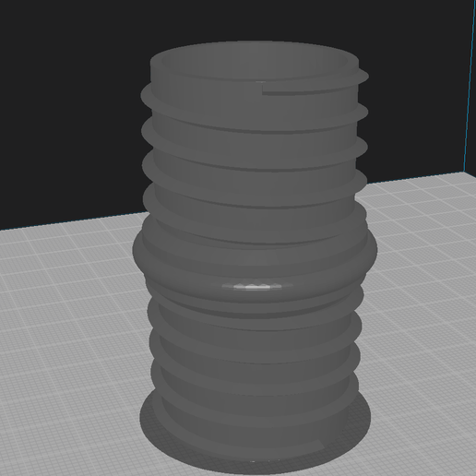Click the back edge line of the build plate

pos(74,220)
